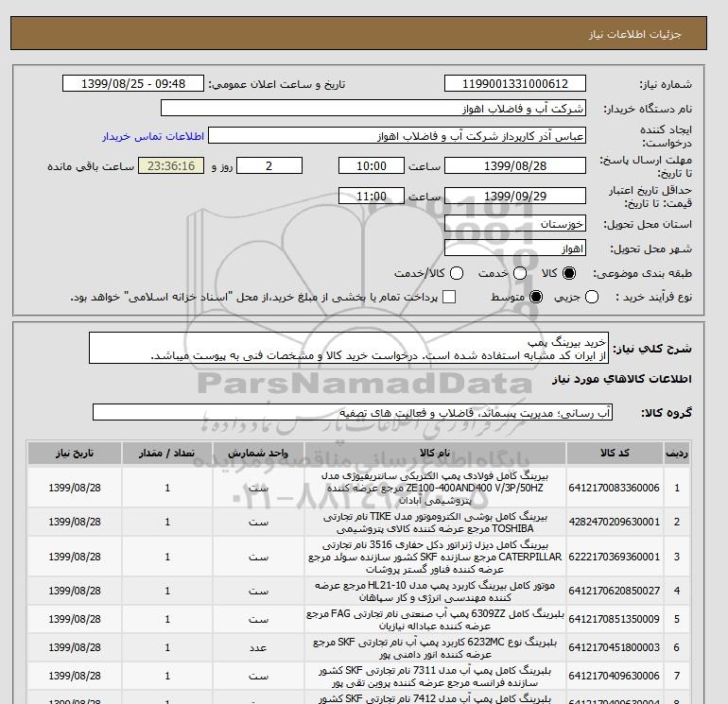
Task: Select the کالا/خدمت radio button
Action: 457,273
